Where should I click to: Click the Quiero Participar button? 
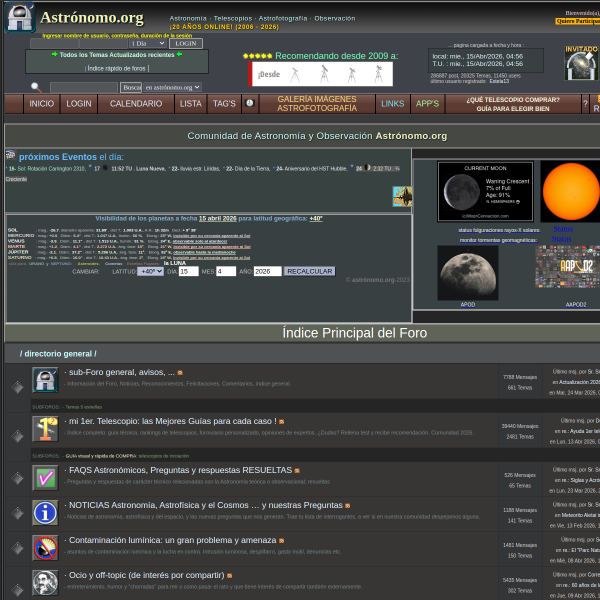[578, 21]
